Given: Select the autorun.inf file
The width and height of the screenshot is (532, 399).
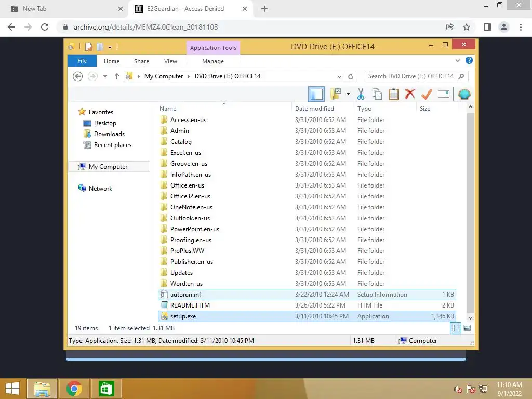Looking at the screenshot, I should [307, 295].
